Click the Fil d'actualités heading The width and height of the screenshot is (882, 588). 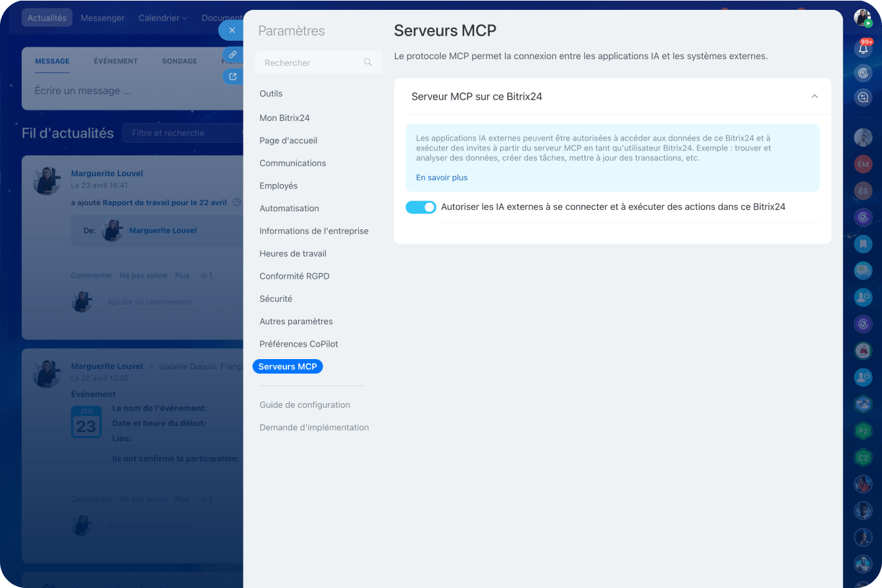pyautogui.click(x=68, y=133)
